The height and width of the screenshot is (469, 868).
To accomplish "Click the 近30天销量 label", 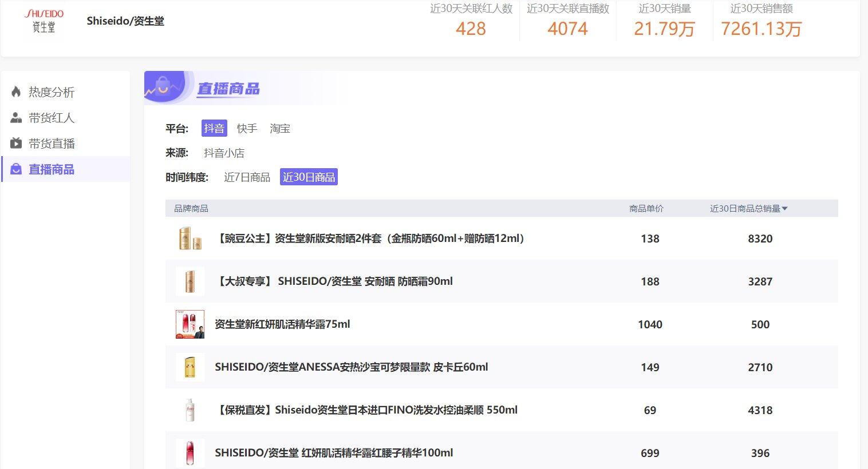I will (x=665, y=9).
